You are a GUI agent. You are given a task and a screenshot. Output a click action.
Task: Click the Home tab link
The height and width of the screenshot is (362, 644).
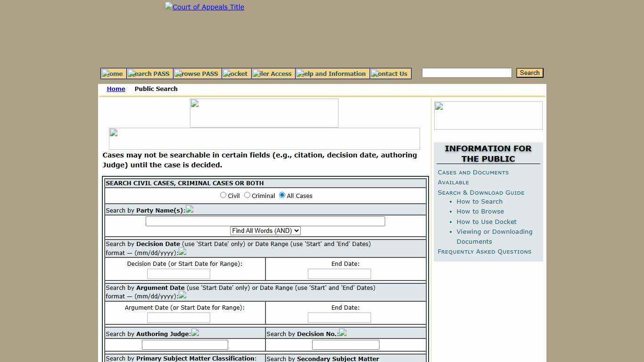point(116,89)
